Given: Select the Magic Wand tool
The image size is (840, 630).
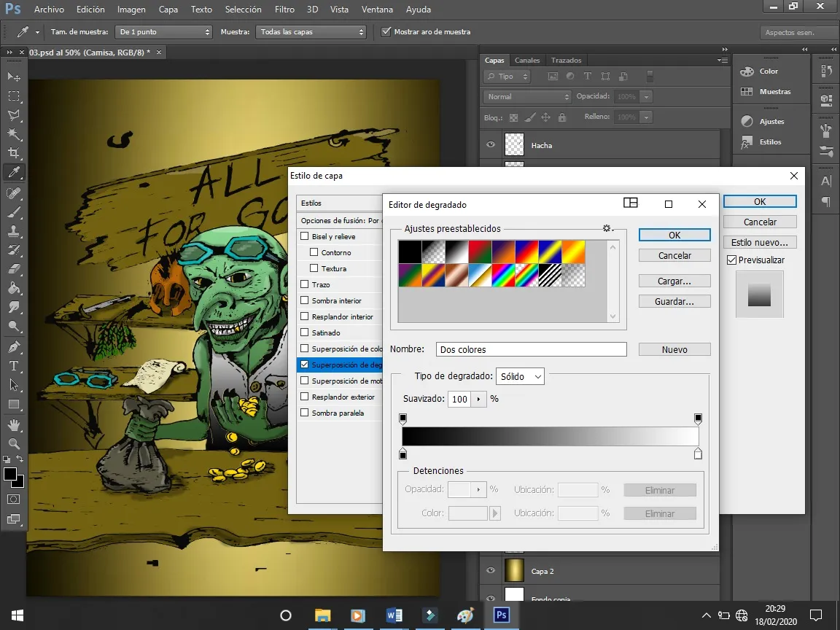Looking at the screenshot, I should coord(14,134).
